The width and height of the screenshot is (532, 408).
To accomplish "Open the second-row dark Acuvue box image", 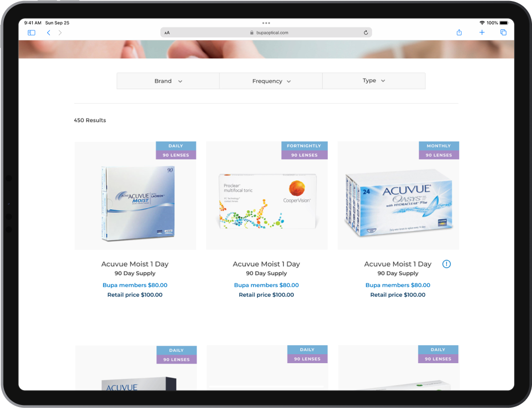I will [139, 384].
